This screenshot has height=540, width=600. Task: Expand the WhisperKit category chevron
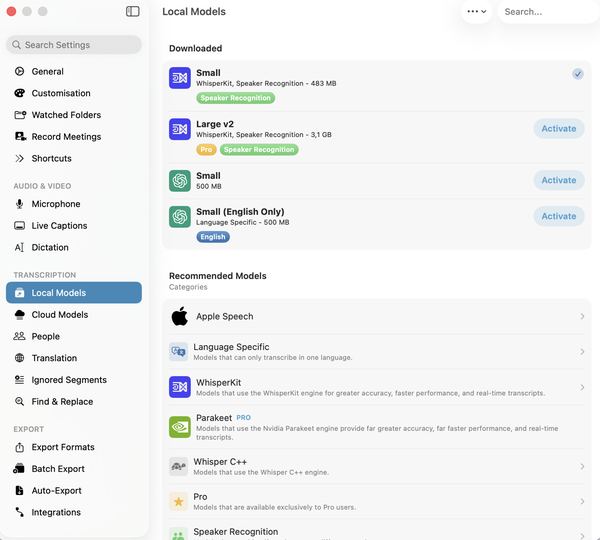[x=582, y=387]
